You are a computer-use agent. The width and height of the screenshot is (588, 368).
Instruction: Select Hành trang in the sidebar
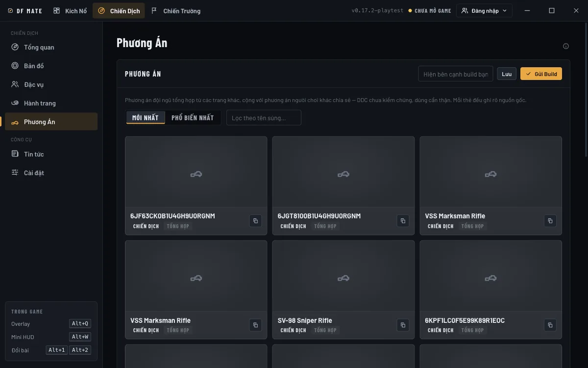51,103
